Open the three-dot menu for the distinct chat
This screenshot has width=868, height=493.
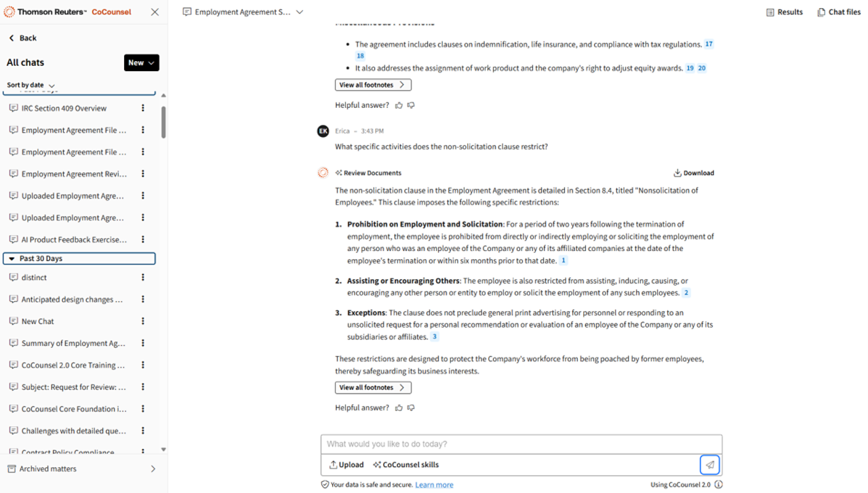click(142, 277)
